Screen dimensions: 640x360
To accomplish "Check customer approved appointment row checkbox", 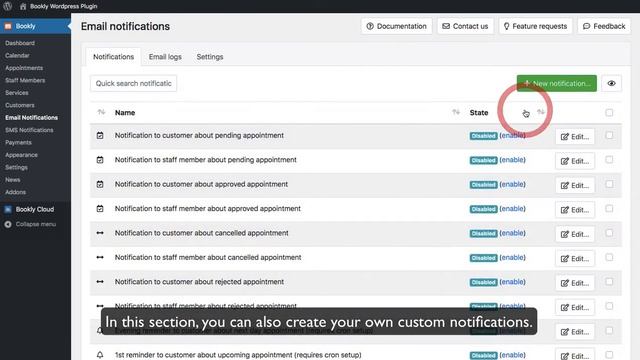I will pos(609,184).
